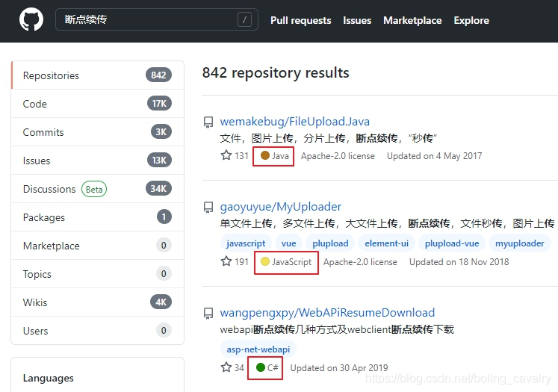Screen dimensions: 558x392
Task: Click the slash shortcut icon in search box
Action: pos(244,19)
